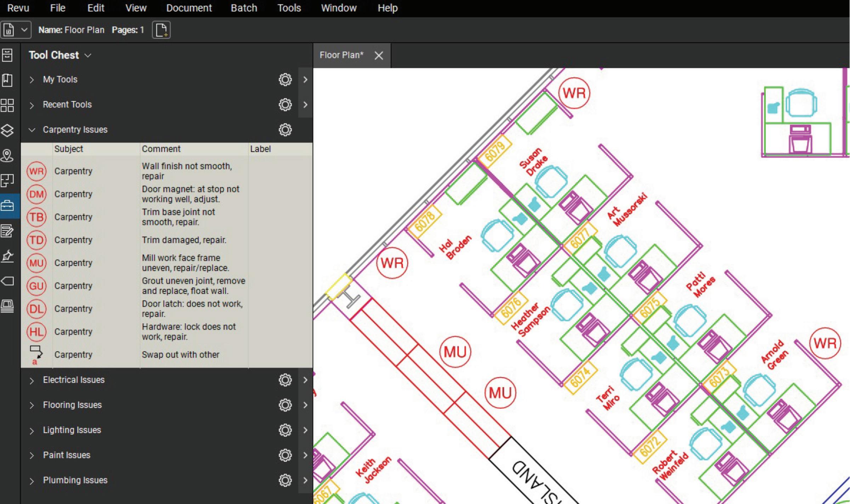Click right arrow beside Plumbing Issues gear

(305, 481)
